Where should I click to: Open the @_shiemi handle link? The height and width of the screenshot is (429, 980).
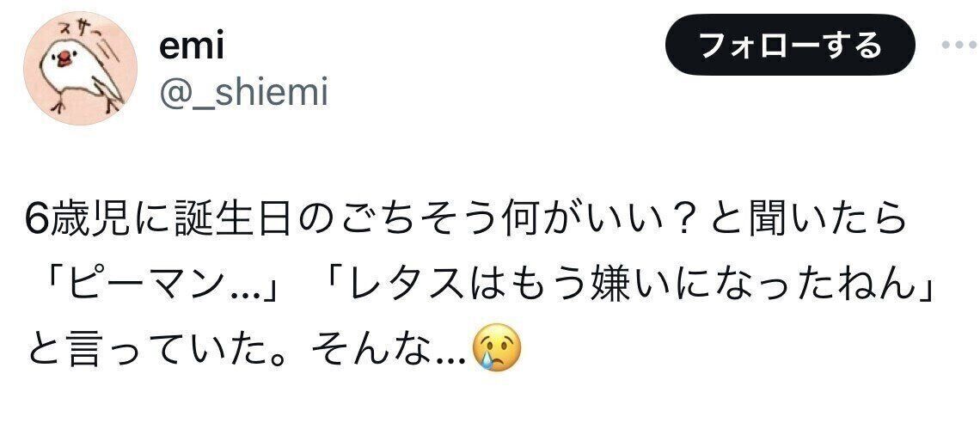click(244, 92)
